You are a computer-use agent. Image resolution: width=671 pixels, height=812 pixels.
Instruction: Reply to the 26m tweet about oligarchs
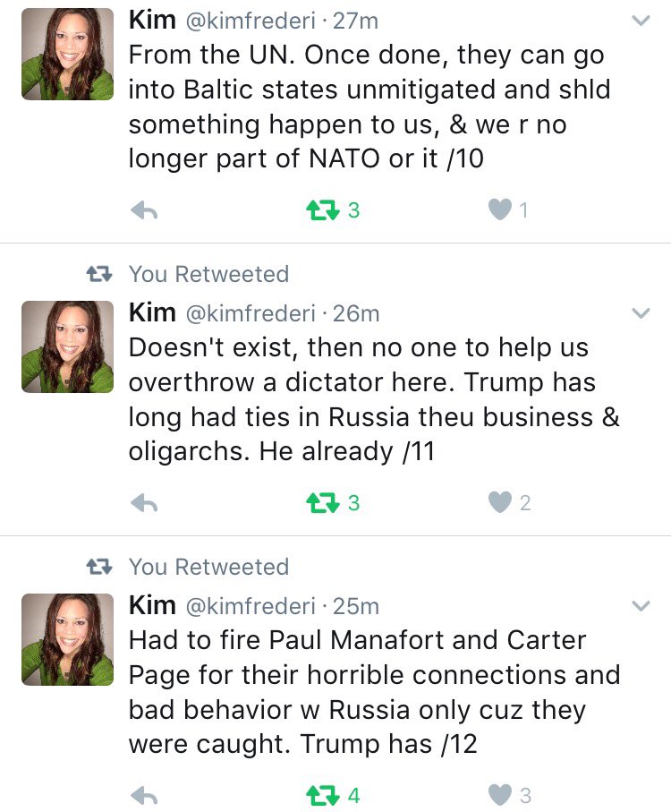pyautogui.click(x=144, y=503)
